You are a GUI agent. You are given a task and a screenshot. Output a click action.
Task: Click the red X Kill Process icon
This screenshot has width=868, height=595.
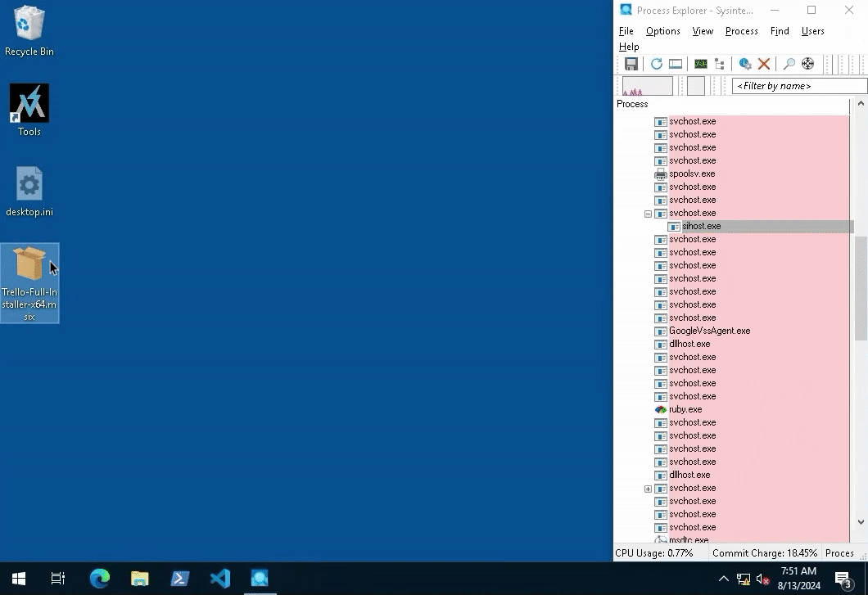coord(764,64)
